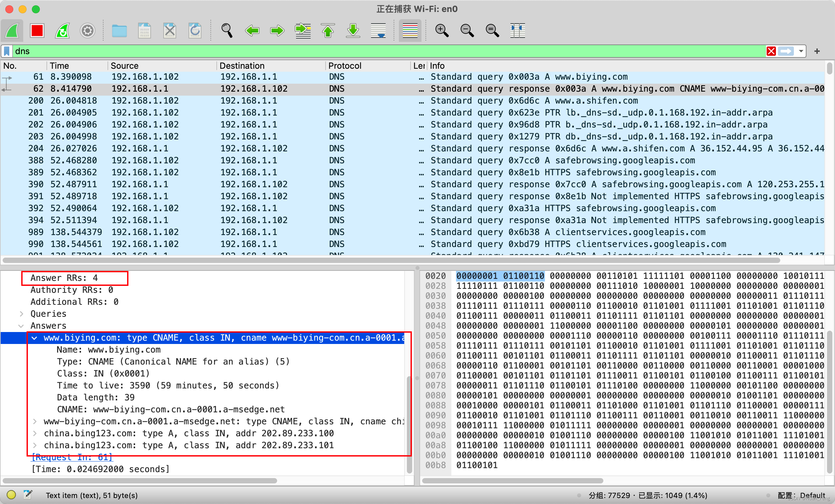This screenshot has height=504, width=835.
Task: Restart the current capture with green fin icon
Action: pos(62,31)
